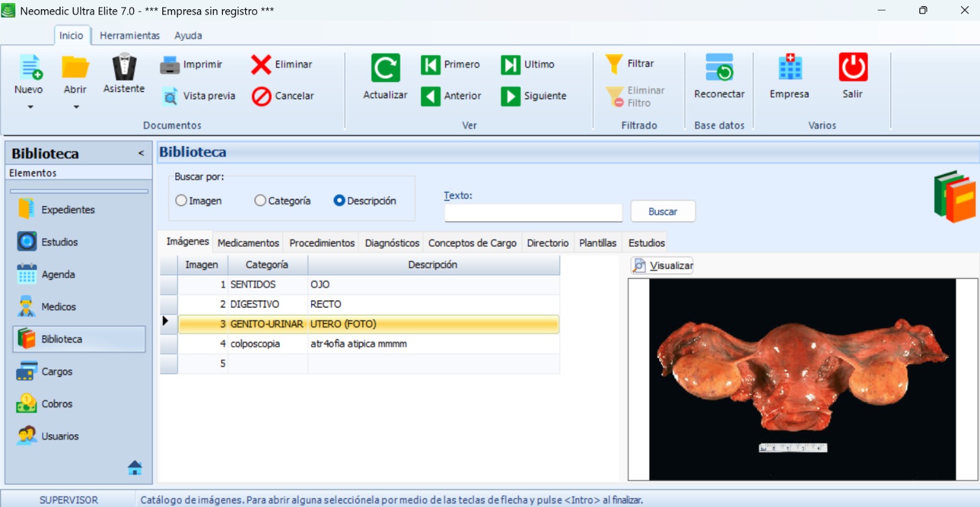
Task: Switch to the Medicamentos tab
Action: pos(248,243)
